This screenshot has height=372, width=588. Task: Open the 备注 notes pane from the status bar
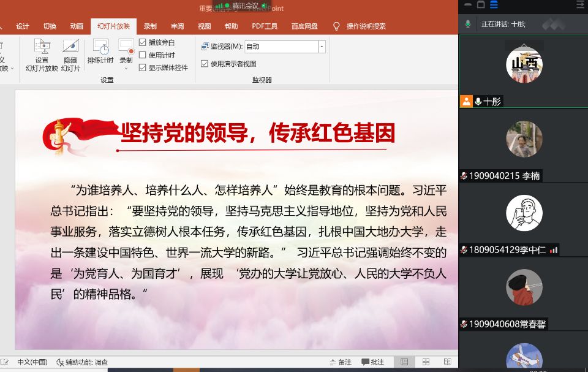point(341,362)
